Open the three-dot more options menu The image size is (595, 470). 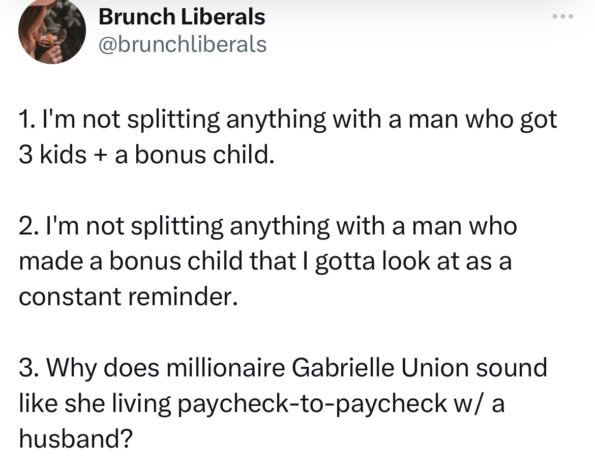point(563,16)
